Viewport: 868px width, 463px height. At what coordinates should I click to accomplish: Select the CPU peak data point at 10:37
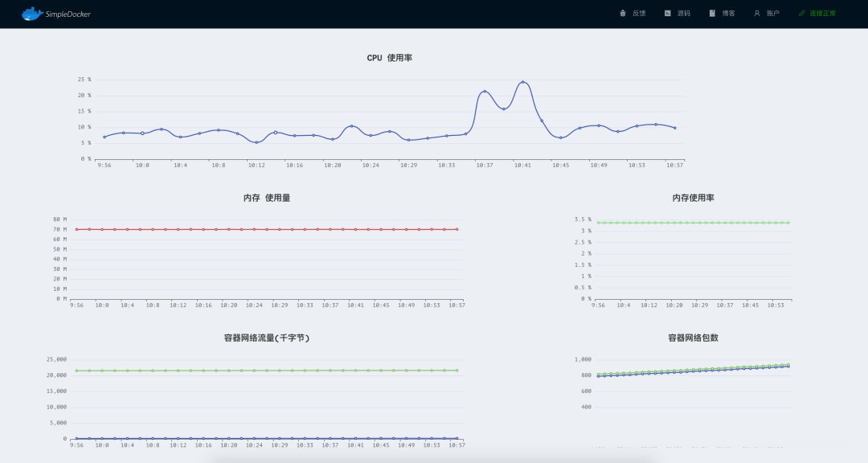(x=485, y=92)
